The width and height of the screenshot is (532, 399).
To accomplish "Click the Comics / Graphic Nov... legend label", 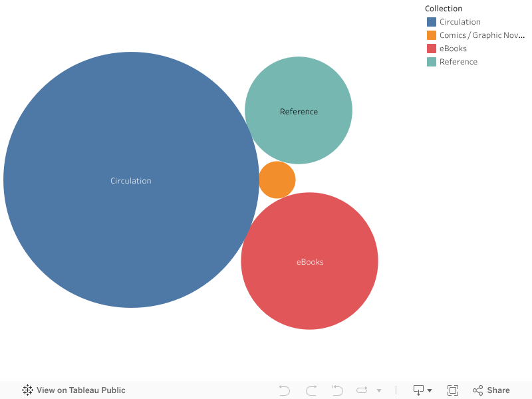I will [x=481, y=35].
